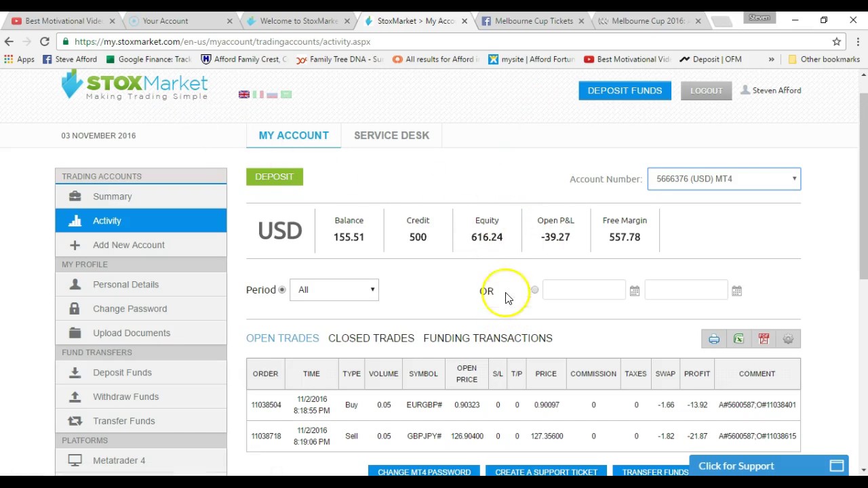Click CHANGE MT4 PASSWORD button

424,472
